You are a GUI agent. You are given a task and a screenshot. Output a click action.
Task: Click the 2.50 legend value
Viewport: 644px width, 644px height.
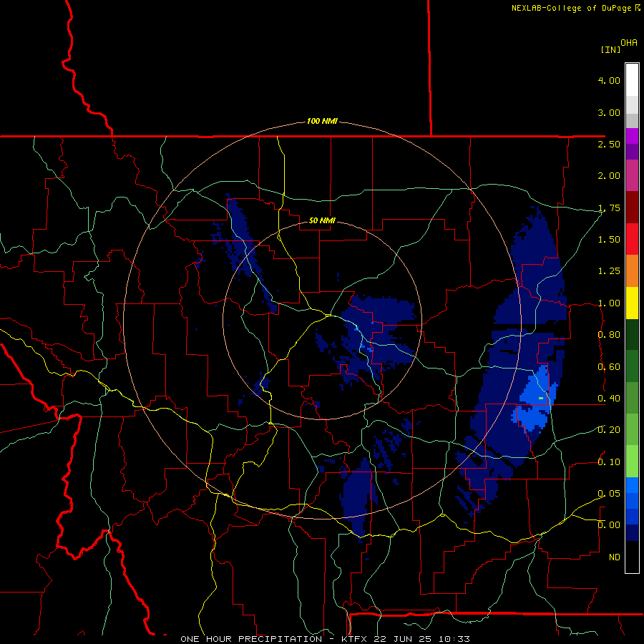click(x=609, y=144)
